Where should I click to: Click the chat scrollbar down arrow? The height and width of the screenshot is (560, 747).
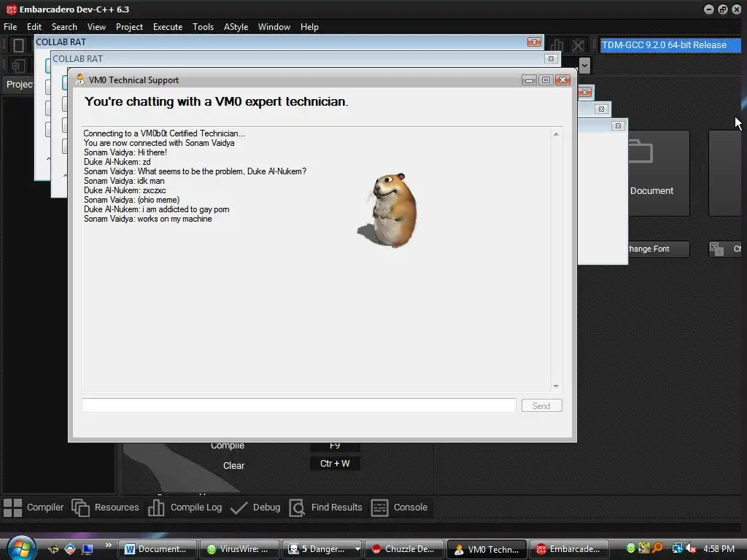[556, 386]
